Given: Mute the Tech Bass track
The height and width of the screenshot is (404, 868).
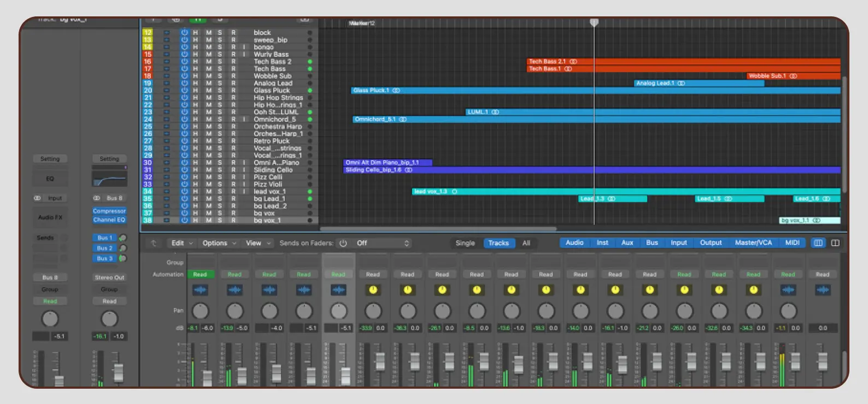Looking at the screenshot, I should 208,69.
